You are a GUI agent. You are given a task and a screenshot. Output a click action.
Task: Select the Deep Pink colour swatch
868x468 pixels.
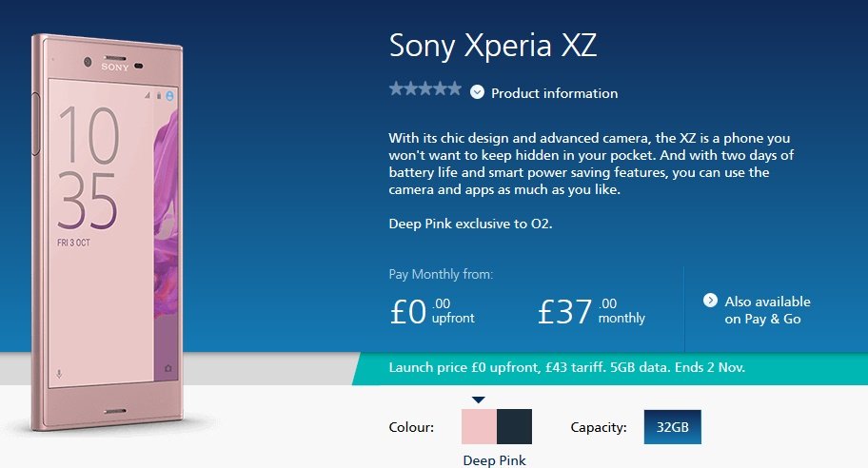pos(479,427)
